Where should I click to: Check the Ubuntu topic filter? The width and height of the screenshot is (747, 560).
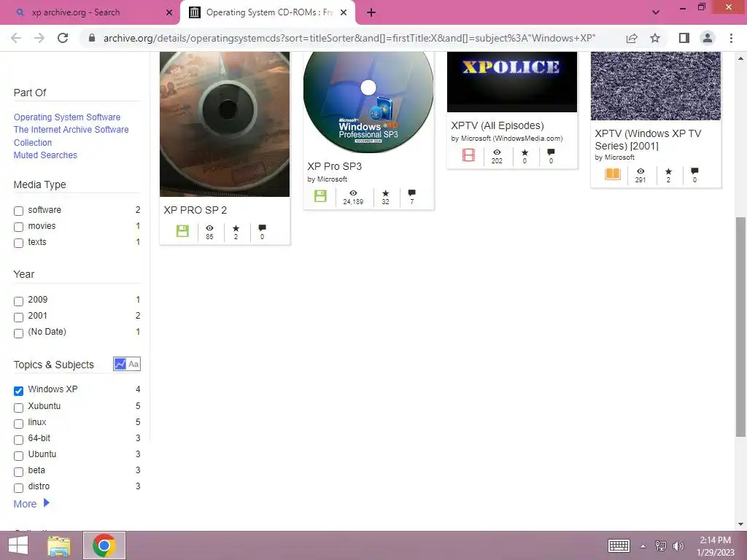18,456
